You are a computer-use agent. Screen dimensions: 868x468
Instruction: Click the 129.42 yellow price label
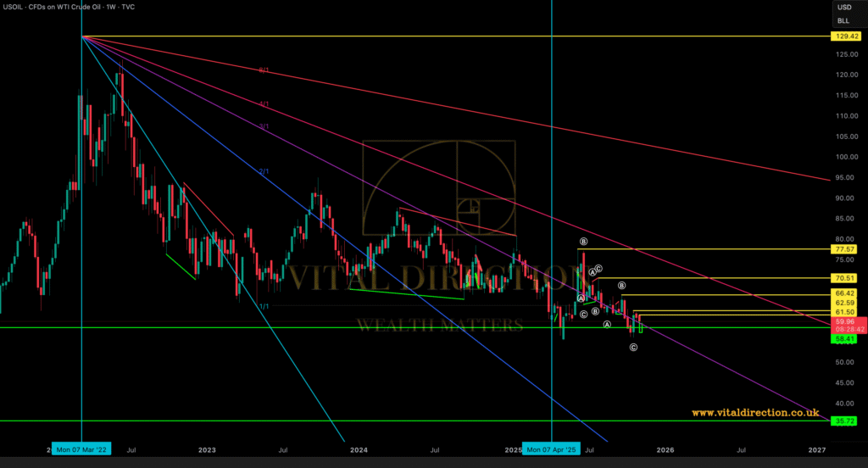tap(848, 37)
